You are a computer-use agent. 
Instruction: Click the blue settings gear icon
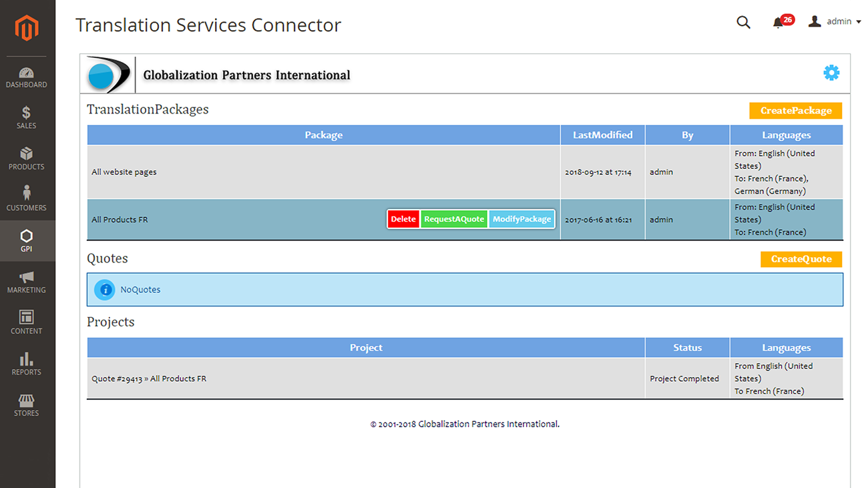[x=831, y=73]
